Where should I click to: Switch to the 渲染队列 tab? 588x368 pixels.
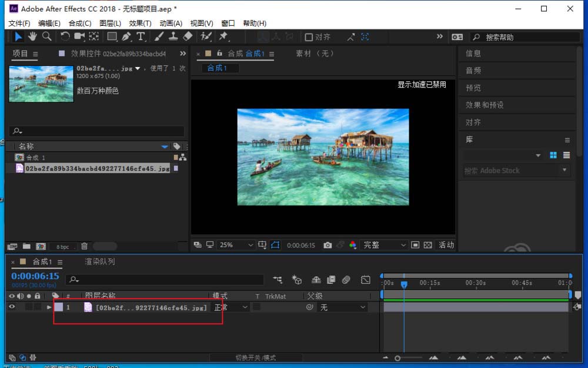click(99, 261)
